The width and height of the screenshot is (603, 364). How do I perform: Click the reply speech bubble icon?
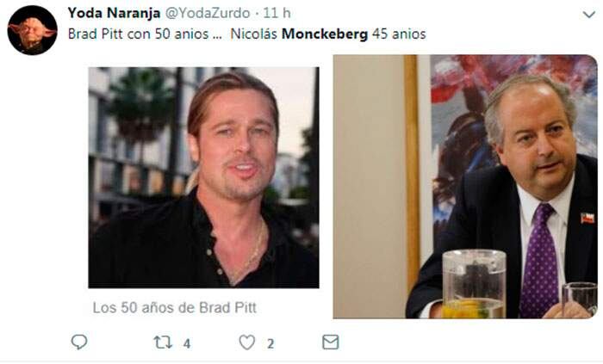79,342
